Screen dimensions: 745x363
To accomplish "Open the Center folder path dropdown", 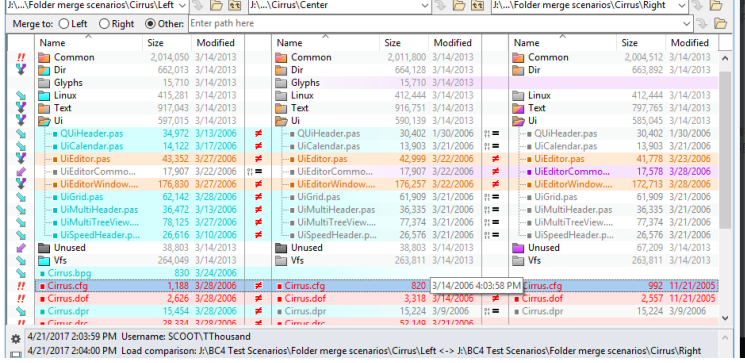I will pyautogui.click(x=425, y=6).
